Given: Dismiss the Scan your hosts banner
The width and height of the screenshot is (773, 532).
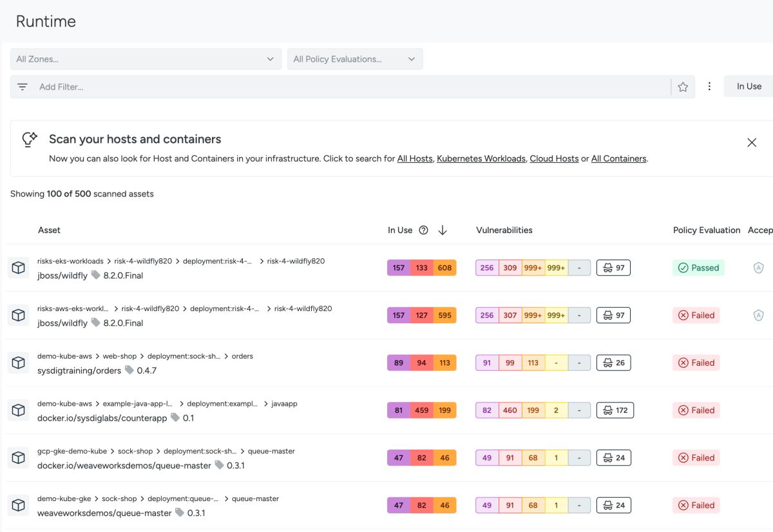Looking at the screenshot, I should click(x=752, y=142).
